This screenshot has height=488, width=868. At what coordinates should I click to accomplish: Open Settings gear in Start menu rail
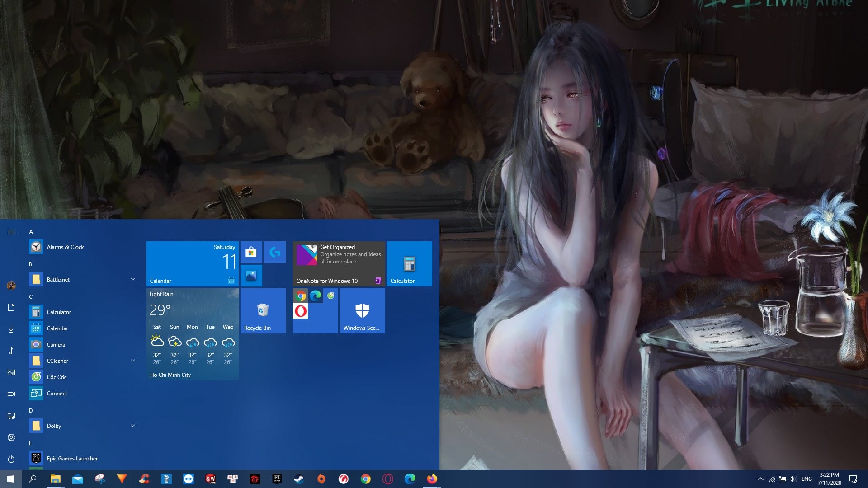tap(11, 437)
